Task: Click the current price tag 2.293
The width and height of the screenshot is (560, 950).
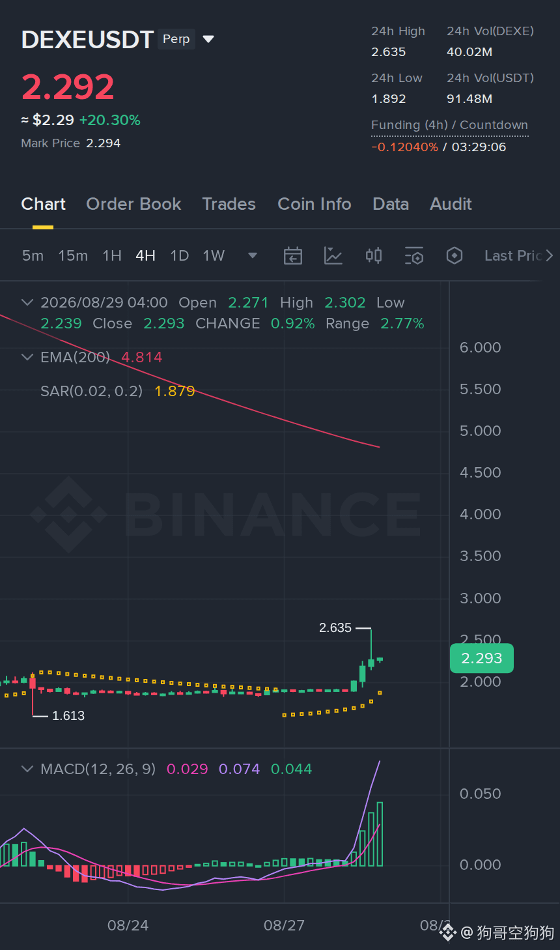Action: click(x=482, y=658)
